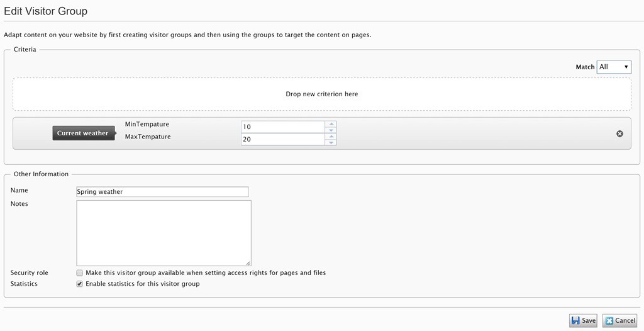
Task: Click the Cancel button text
Action: [x=625, y=321]
